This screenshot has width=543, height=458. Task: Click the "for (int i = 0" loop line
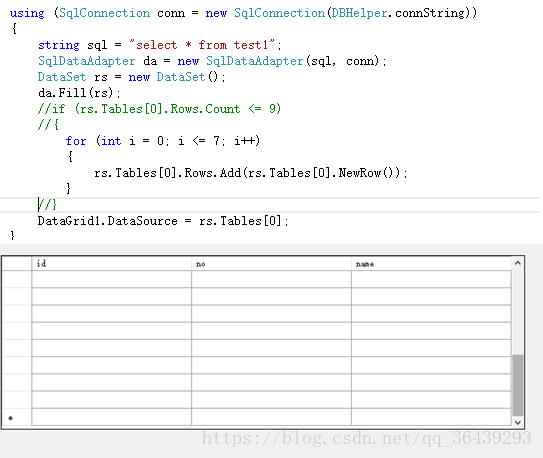[x=163, y=141]
